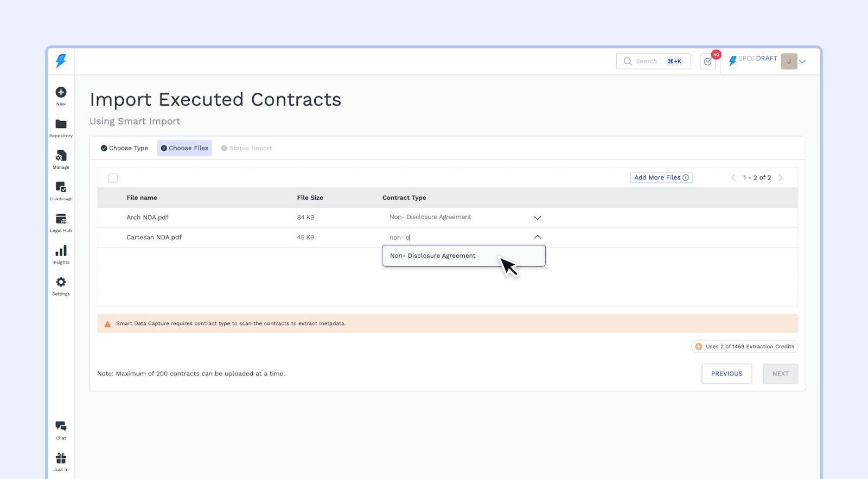Expand contract type dropdown for Arch NDA.pdf
Viewport: 868px width, 479px height.
point(537,218)
